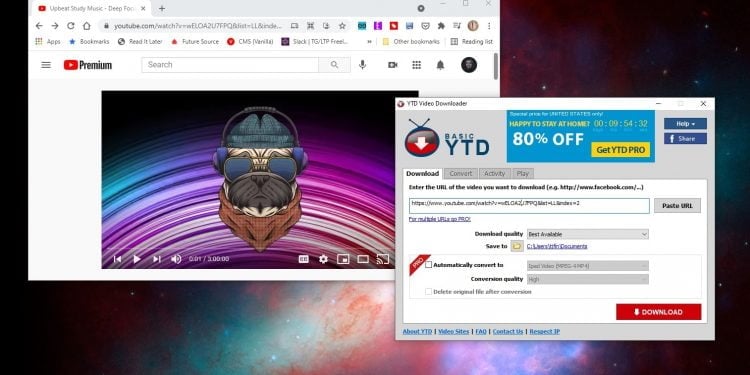750x375 pixels.
Task: Click the Paste URL button
Action: (x=677, y=206)
